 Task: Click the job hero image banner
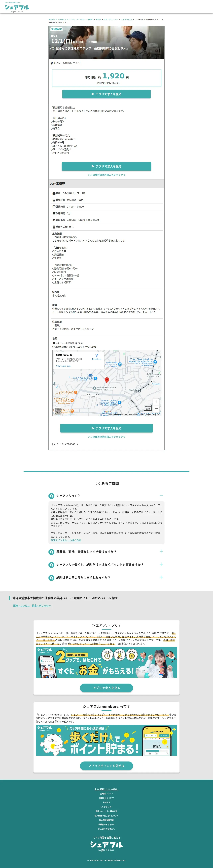coord(106,43)
